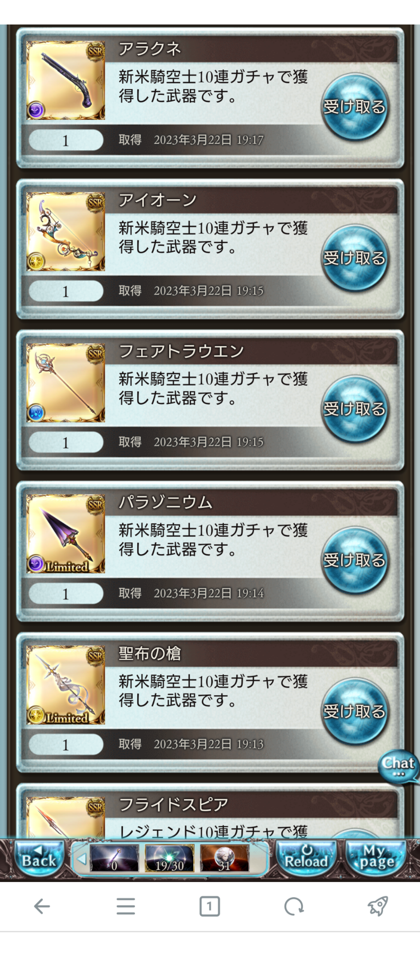Receive the パラゾニウム weapon
The image size is (420, 980).
click(x=354, y=560)
